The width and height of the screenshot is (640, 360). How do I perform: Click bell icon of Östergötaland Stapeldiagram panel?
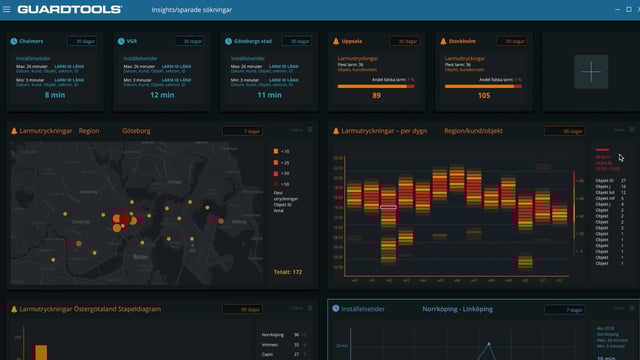point(14,309)
